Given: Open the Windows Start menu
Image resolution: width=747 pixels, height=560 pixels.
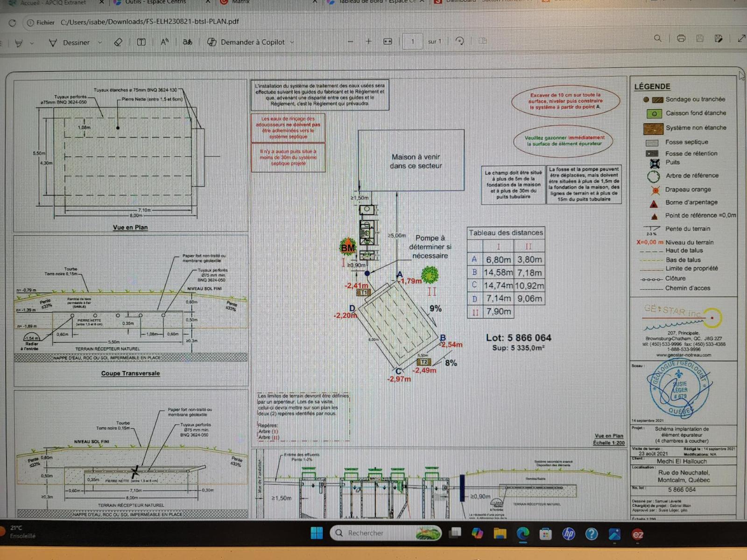Looking at the screenshot, I should (x=317, y=533).
